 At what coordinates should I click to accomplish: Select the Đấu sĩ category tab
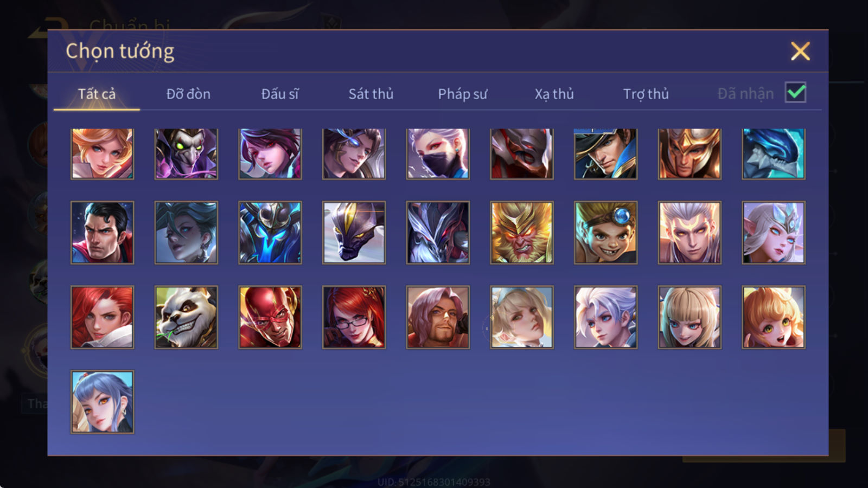279,94
